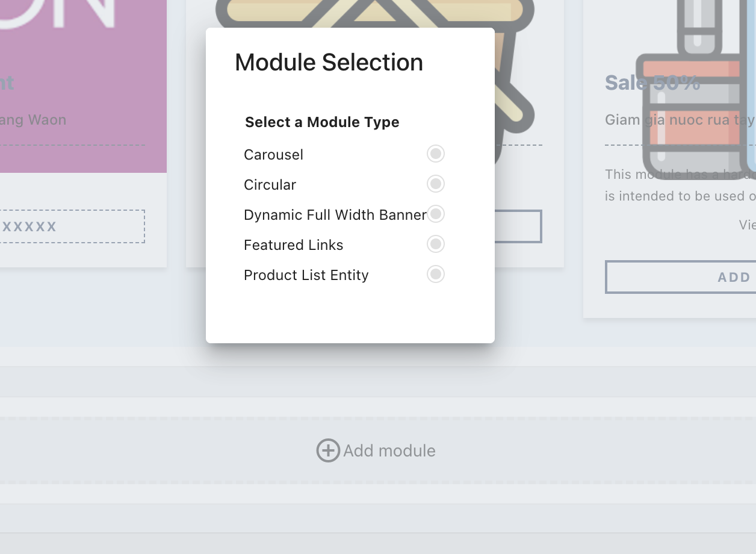756x554 pixels.
Task: Click the Dynamic Full Width Banner label
Action: click(335, 215)
